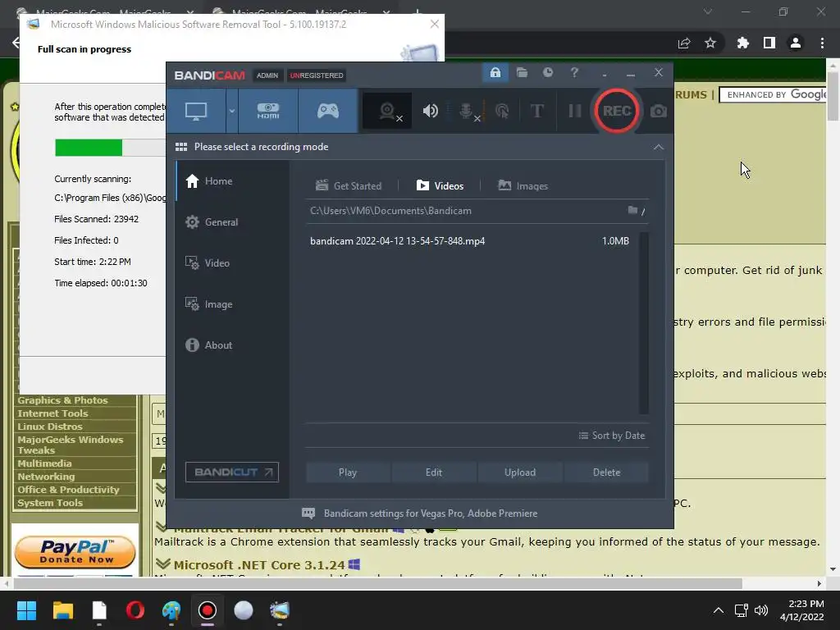Open Bandicam help question mark
This screenshot has width=840, height=630.
click(x=574, y=72)
